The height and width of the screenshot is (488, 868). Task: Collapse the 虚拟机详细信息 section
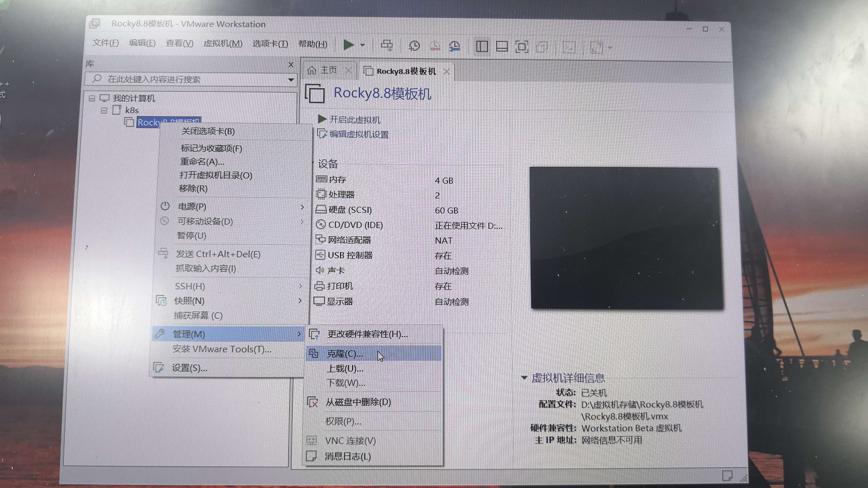[x=524, y=378]
